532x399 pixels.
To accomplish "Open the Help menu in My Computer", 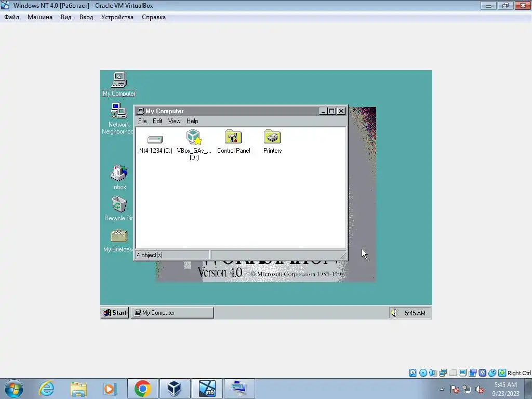I will pos(192,121).
